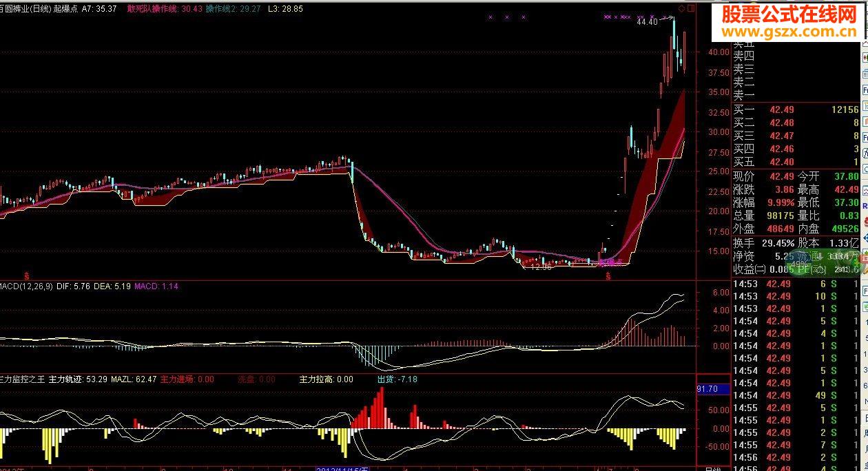Click the 最低 37.30 low price
Screen dimensions: 868x471
click(829, 202)
